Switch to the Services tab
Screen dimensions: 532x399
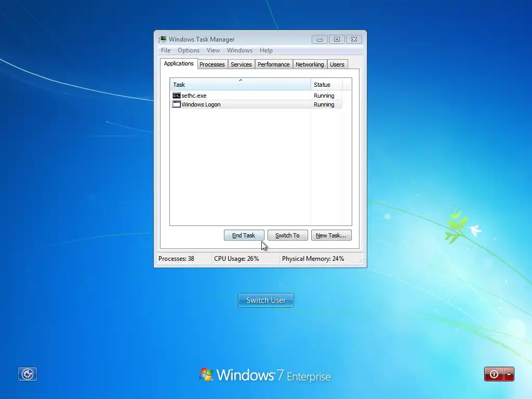241,64
